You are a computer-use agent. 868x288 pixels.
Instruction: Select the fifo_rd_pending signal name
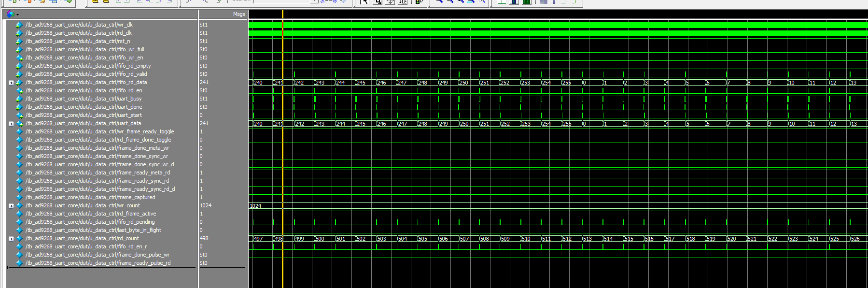(x=90, y=222)
